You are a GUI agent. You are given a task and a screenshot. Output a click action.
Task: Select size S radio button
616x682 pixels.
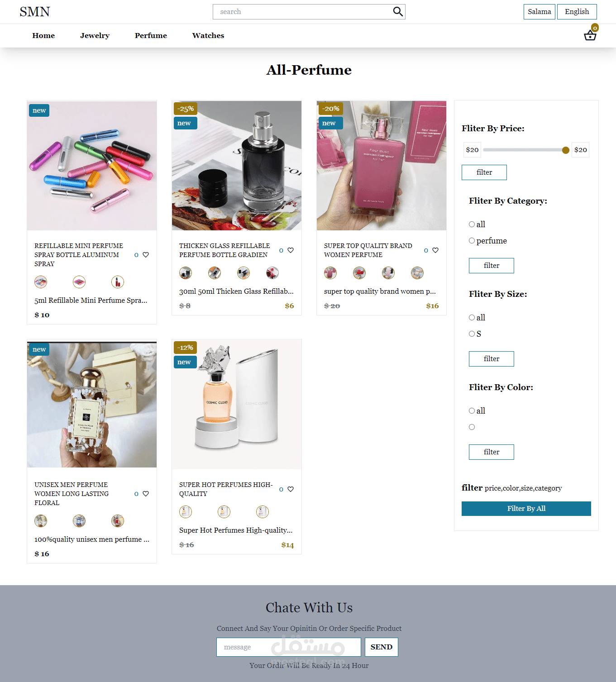click(x=472, y=334)
